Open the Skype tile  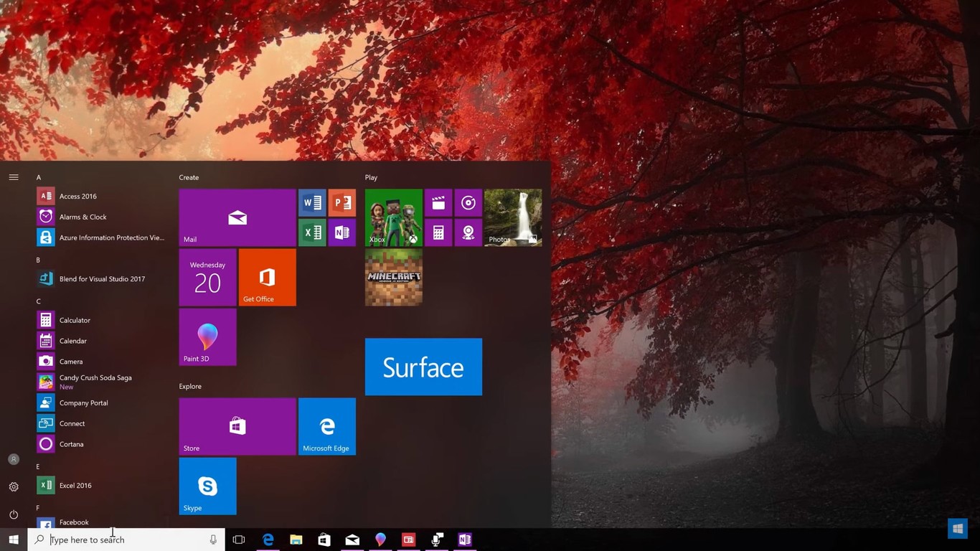coord(207,486)
